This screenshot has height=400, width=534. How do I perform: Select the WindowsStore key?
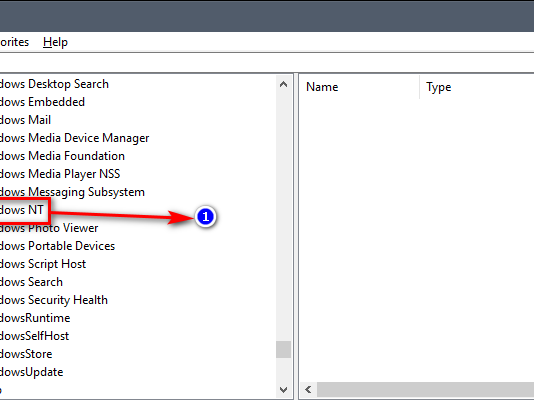point(26,354)
